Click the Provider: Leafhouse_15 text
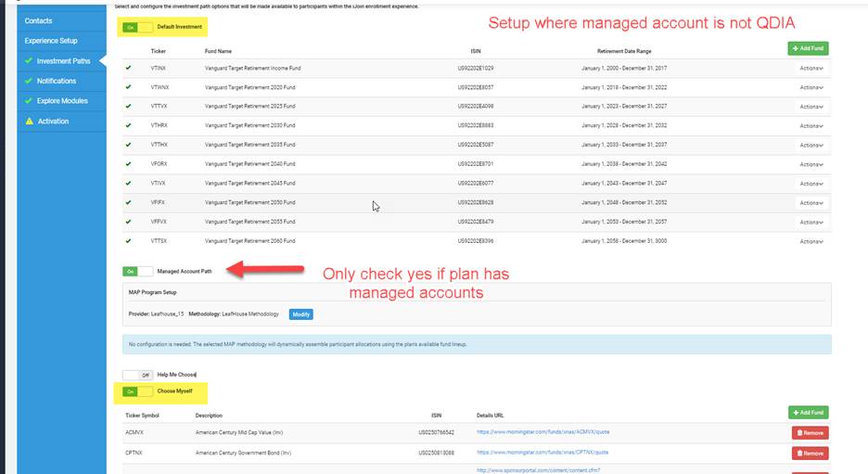Viewport: 868px width, 474px height. pyautogui.click(x=156, y=314)
